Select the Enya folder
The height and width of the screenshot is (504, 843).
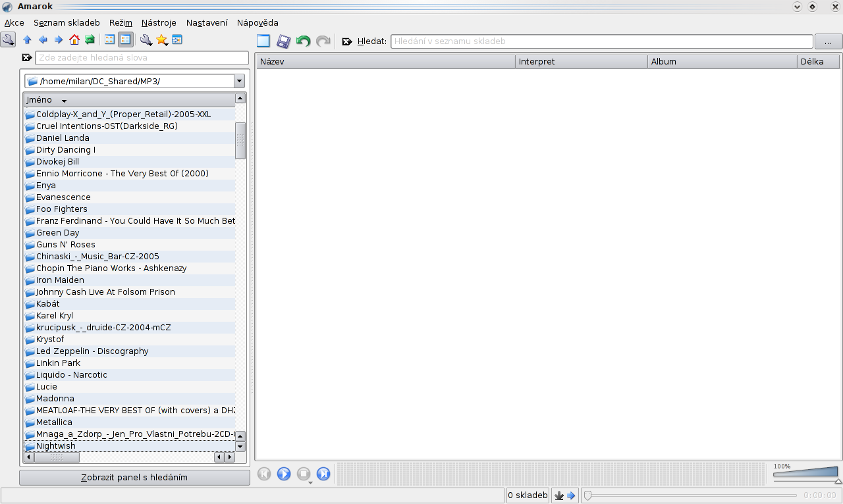46,186
